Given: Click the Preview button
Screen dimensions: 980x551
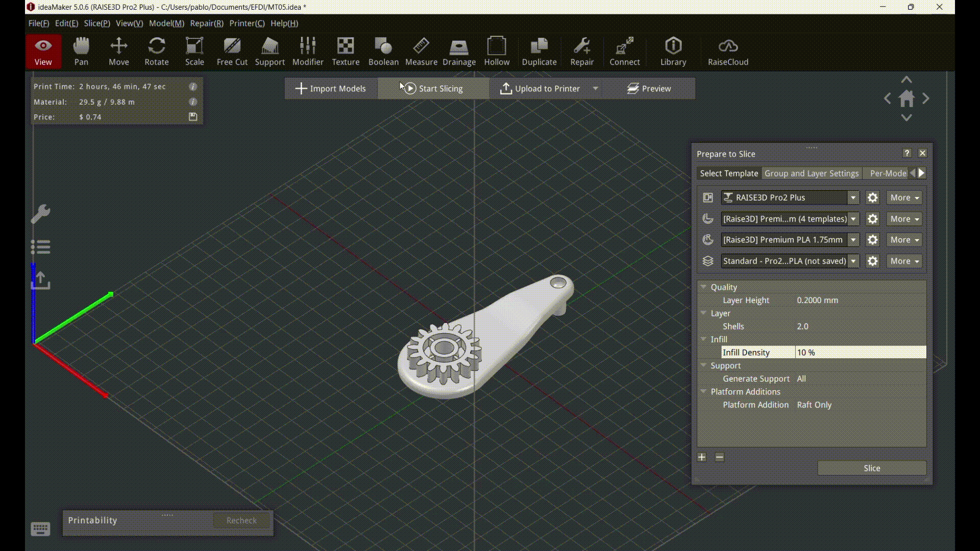Looking at the screenshot, I should (x=649, y=89).
